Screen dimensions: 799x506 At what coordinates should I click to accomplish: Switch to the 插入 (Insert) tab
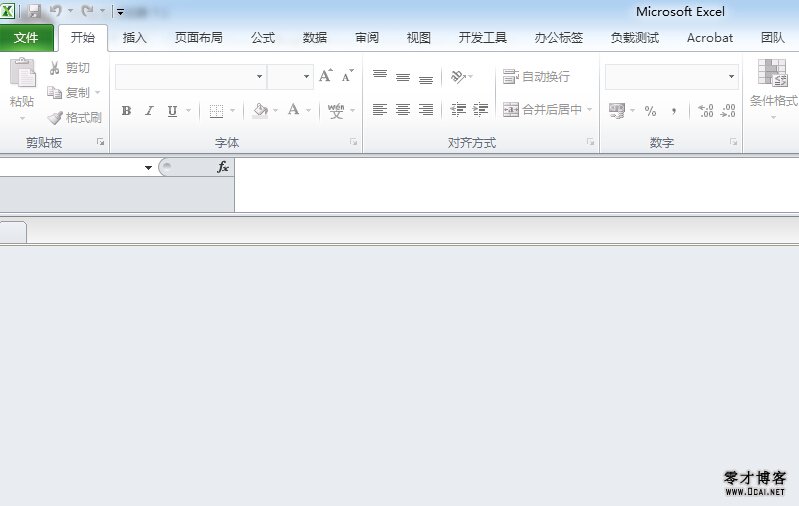pos(134,38)
